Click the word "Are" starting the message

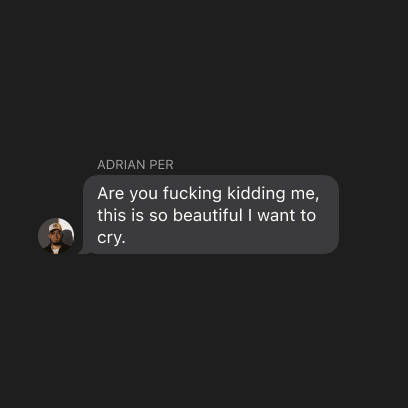(111, 193)
